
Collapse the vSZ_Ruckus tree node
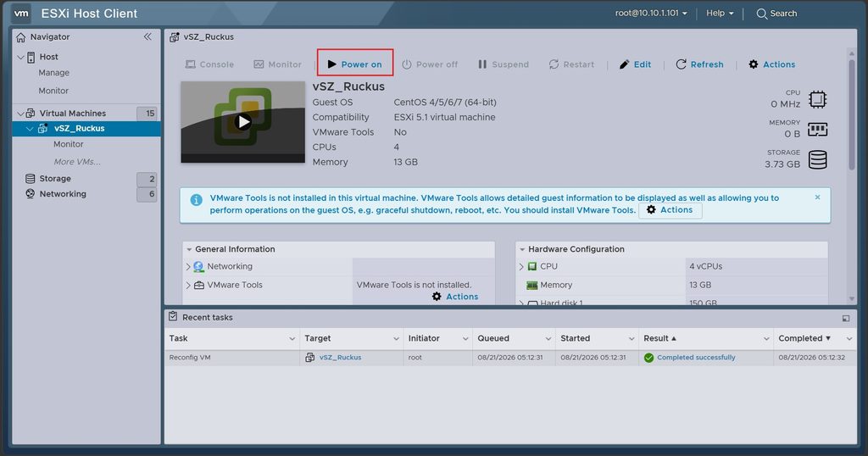pyautogui.click(x=30, y=128)
